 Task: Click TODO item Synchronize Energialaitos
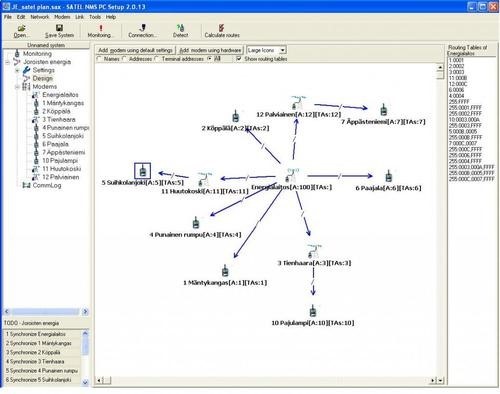coord(42,334)
